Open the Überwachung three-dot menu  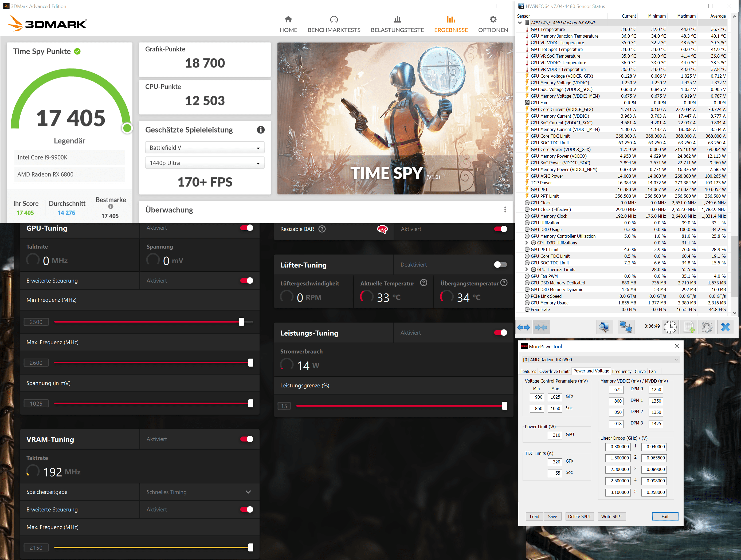[x=505, y=209]
